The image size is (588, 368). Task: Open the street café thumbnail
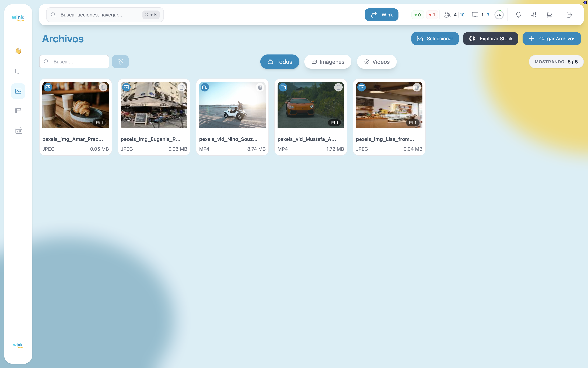point(154,105)
